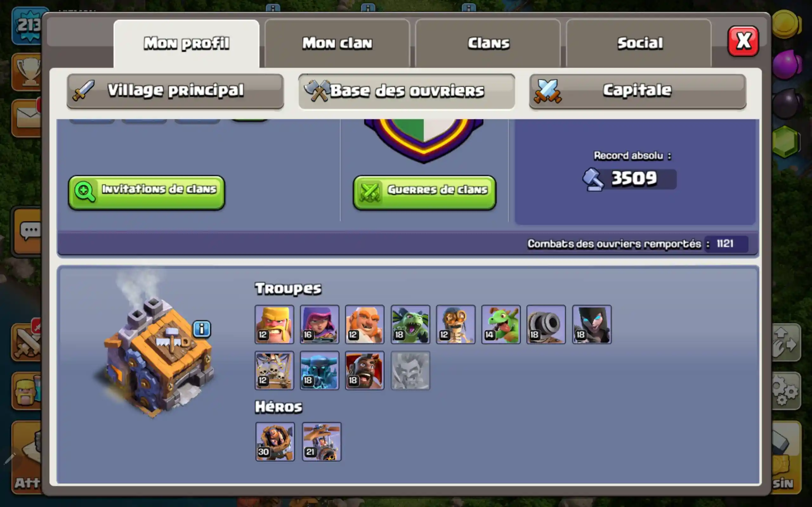Click the Cannon Cart troop icon
Viewport: 812px width, 507px height.
pos(546,324)
